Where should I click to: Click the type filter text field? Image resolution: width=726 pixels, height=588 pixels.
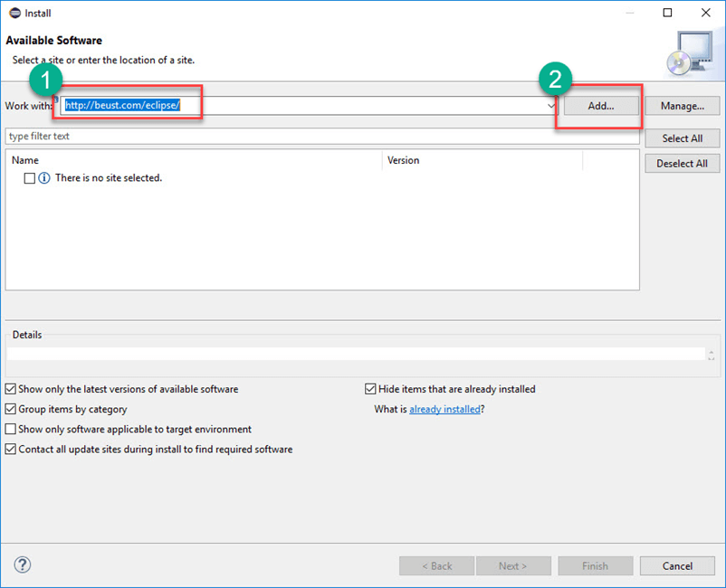pos(321,137)
